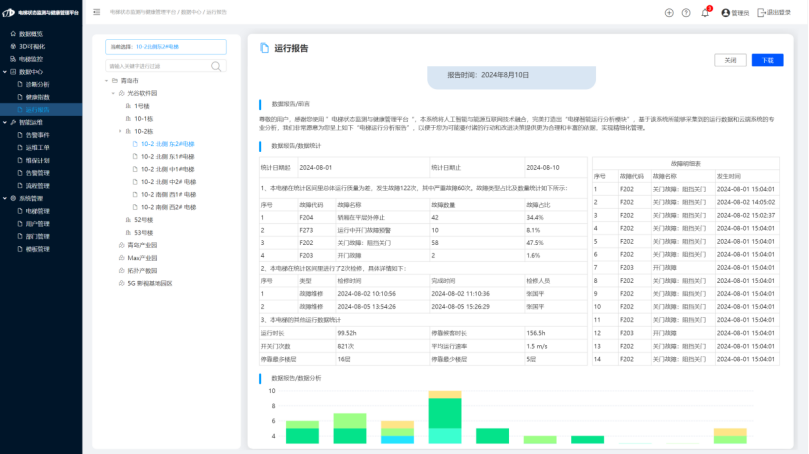This screenshot has width=809, height=454.
Task: Select 10-2 北侧 东1#电梯 tree item
Action: 168,156
